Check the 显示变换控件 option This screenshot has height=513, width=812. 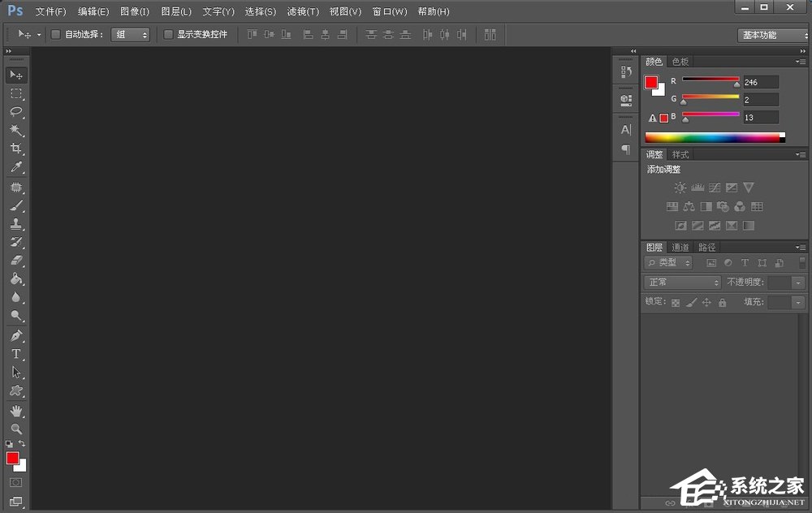[168, 34]
